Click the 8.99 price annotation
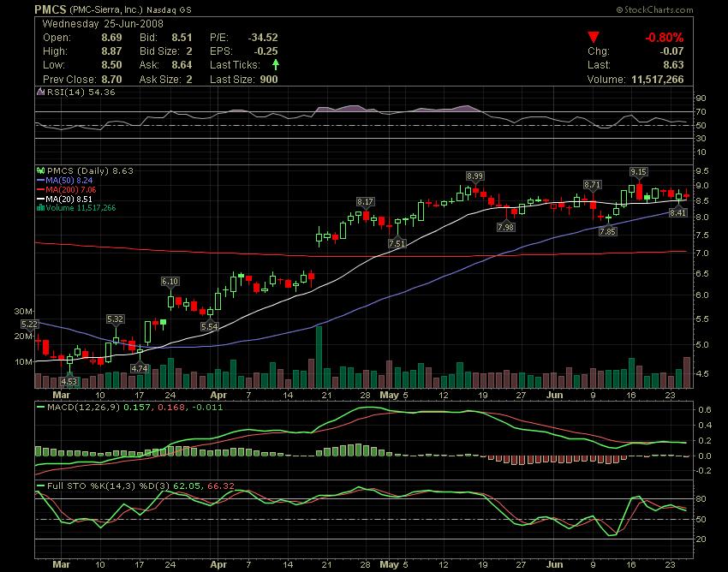This screenshot has height=572, width=728. point(474,176)
